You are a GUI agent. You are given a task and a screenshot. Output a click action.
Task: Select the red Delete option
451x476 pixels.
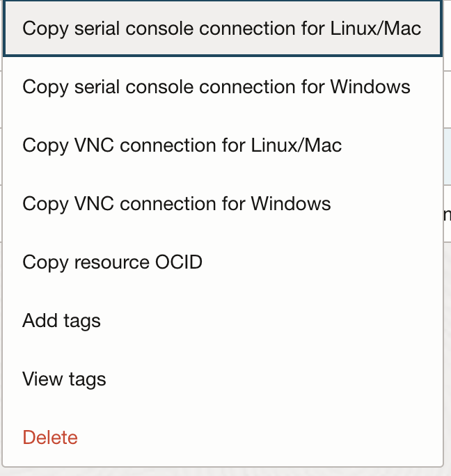[x=50, y=438]
